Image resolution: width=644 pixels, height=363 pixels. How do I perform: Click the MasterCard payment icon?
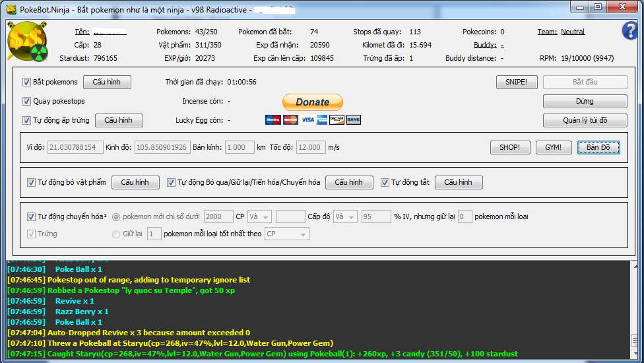click(290, 120)
